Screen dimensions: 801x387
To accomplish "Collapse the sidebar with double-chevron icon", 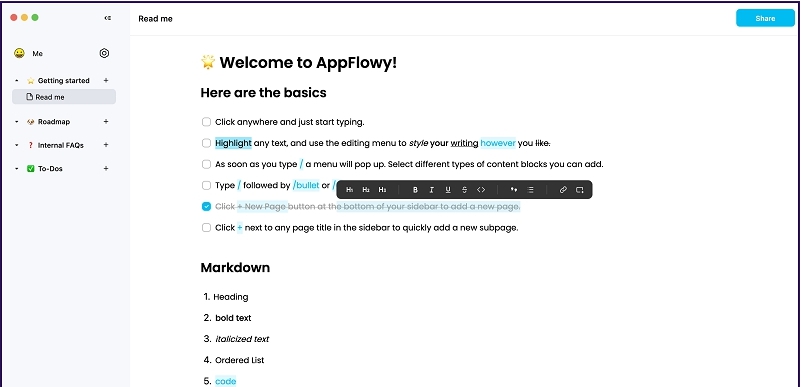I will pyautogui.click(x=107, y=18).
